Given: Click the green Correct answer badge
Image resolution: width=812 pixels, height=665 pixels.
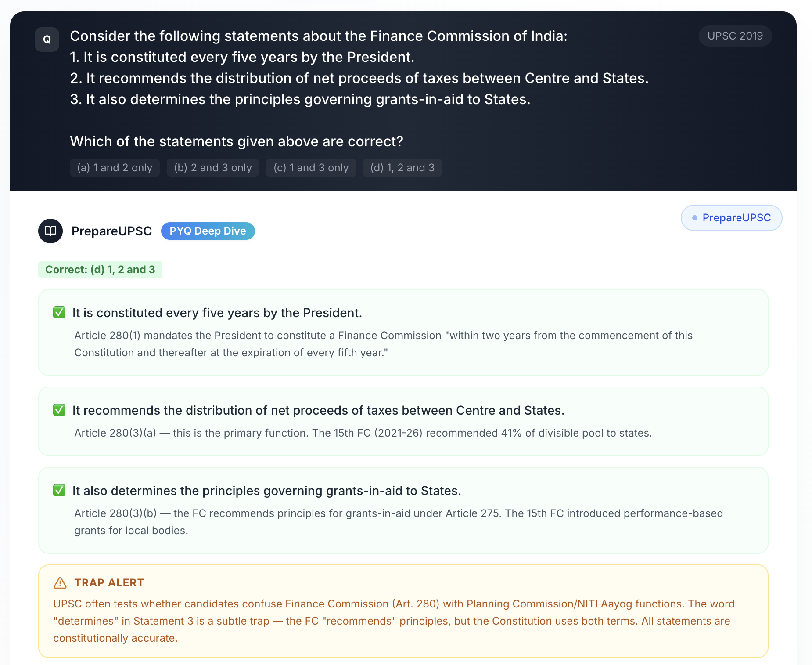Looking at the screenshot, I should tap(100, 269).
